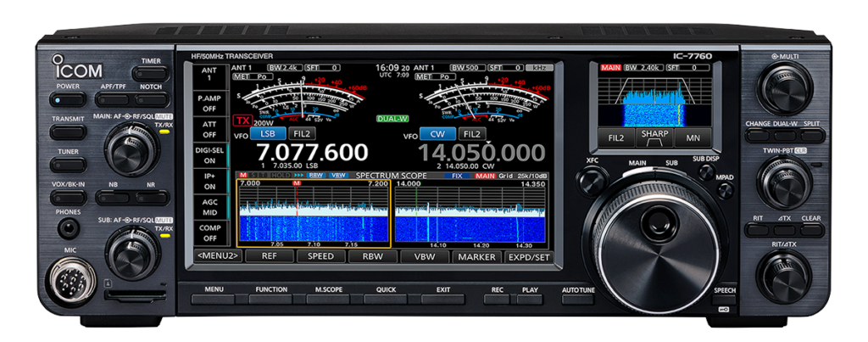Tap the MN key on small display
The height and width of the screenshot is (342, 868).
[x=693, y=137]
